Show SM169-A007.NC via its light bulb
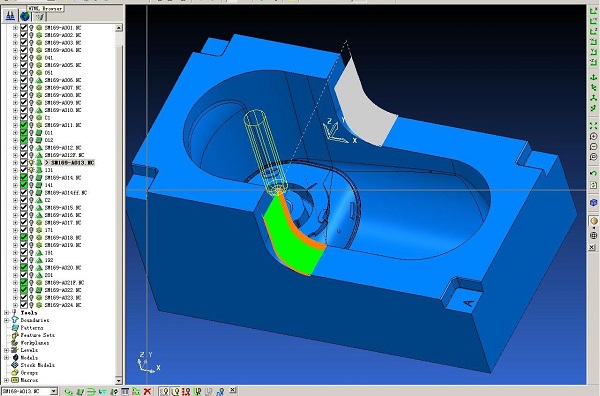This screenshot has height=396, width=600. pyautogui.click(x=31, y=88)
